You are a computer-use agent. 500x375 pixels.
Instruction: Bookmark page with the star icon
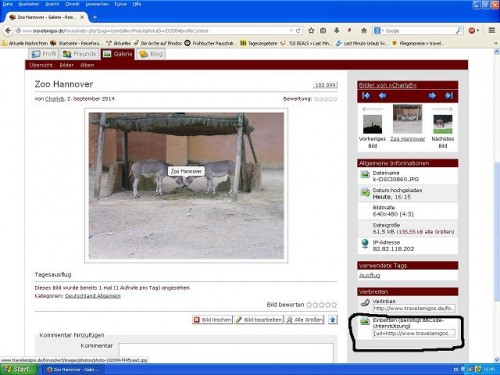coord(311,31)
